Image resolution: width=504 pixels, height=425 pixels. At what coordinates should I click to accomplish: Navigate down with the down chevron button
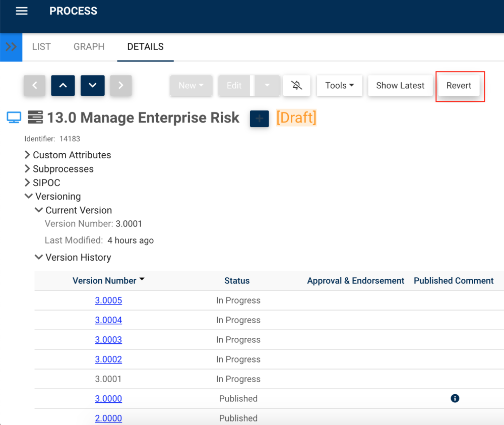tap(92, 86)
